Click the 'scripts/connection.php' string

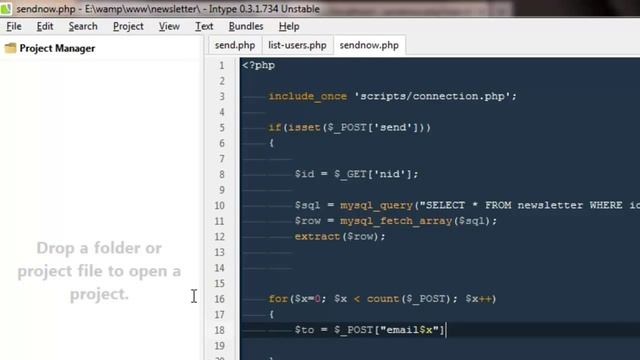pyautogui.click(x=432, y=96)
